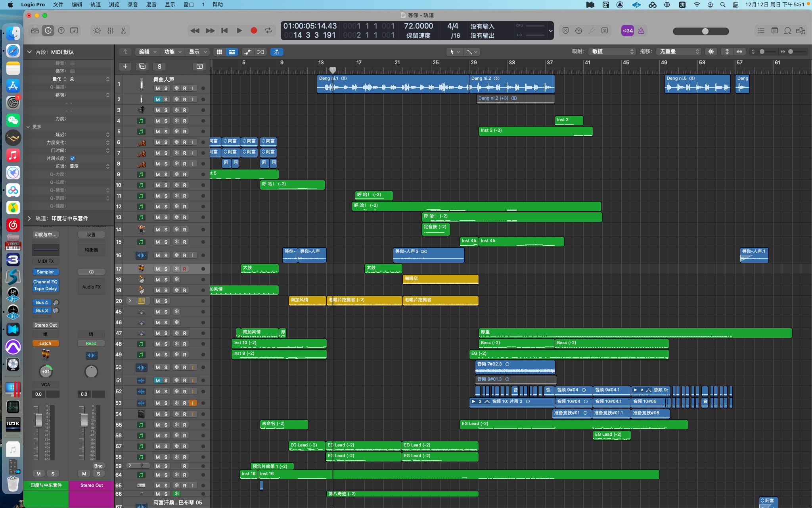
Task: Open the Sampler instrument slot
Action: [46, 272]
